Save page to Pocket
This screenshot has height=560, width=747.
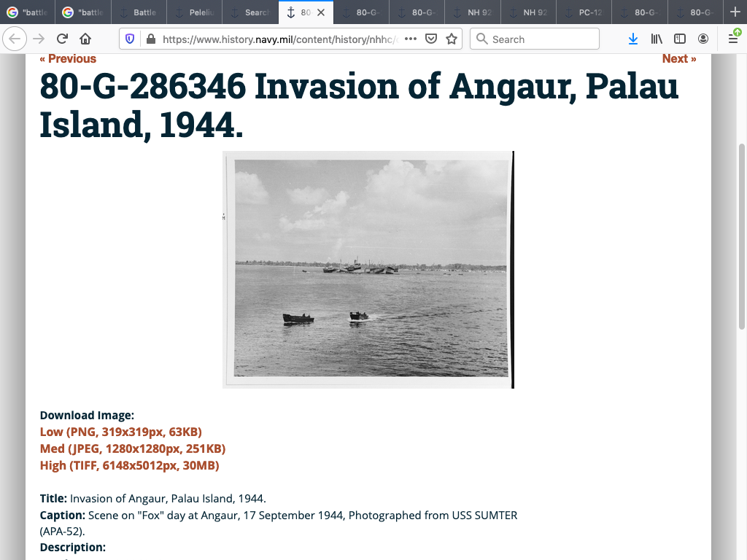pyautogui.click(x=431, y=39)
